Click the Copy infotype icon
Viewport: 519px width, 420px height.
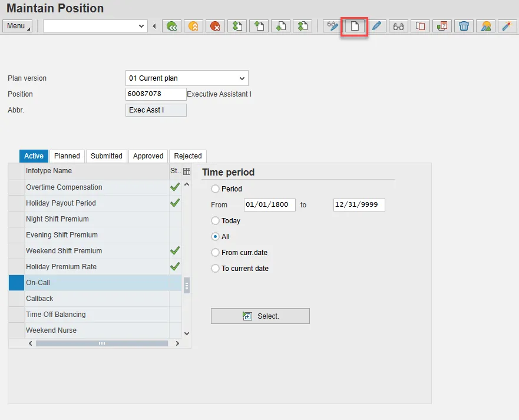420,26
